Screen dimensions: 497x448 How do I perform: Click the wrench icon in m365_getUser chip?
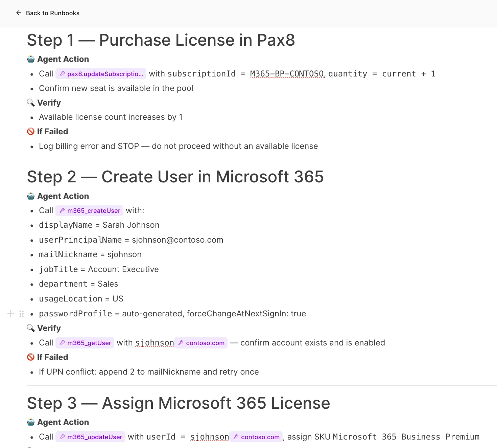(62, 343)
